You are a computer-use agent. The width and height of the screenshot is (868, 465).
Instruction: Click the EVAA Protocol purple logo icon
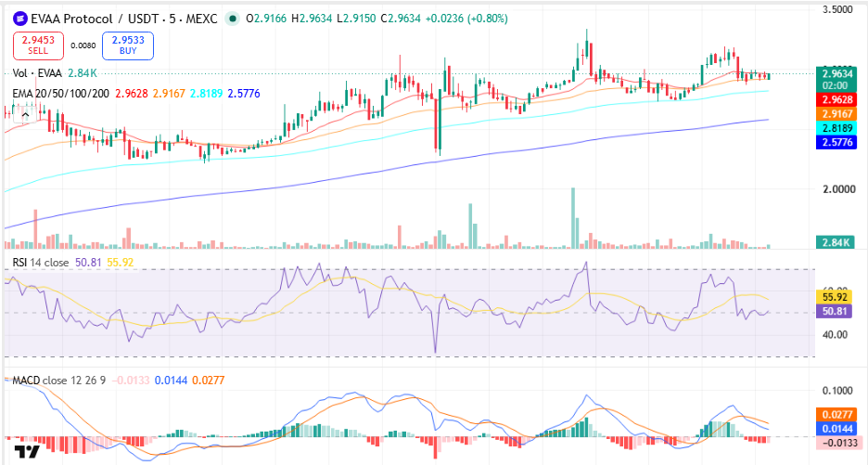[x=20, y=19]
